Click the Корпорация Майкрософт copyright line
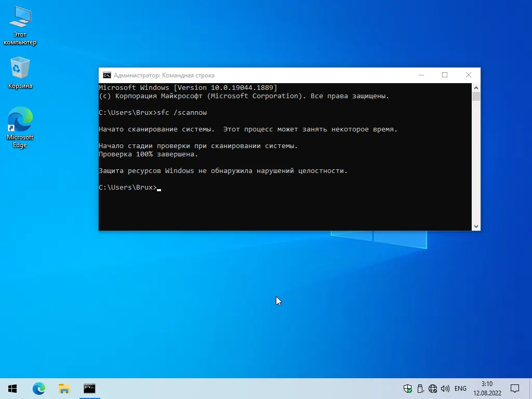Screen dimensions: 532x399 (244, 96)
